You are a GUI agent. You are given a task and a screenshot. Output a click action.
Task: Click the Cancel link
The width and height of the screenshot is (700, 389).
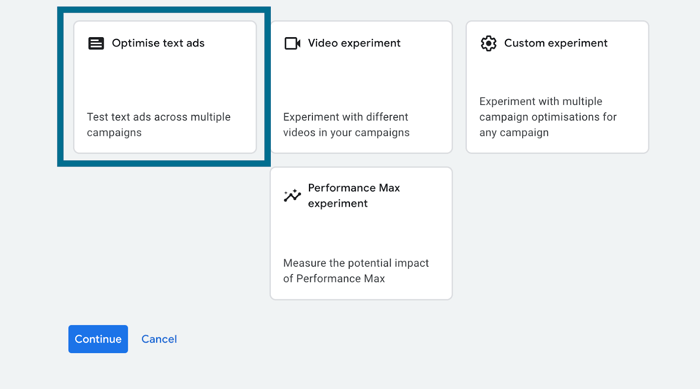pyautogui.click(x=159, y=339)
